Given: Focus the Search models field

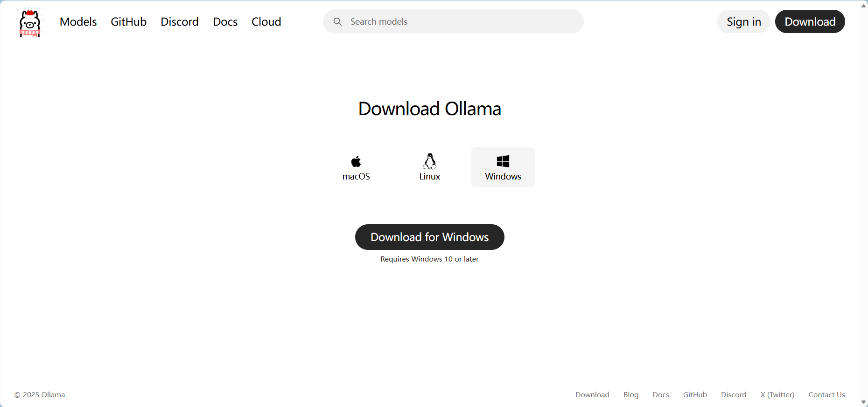Looking at the screenshot, I should coord(453,21).
